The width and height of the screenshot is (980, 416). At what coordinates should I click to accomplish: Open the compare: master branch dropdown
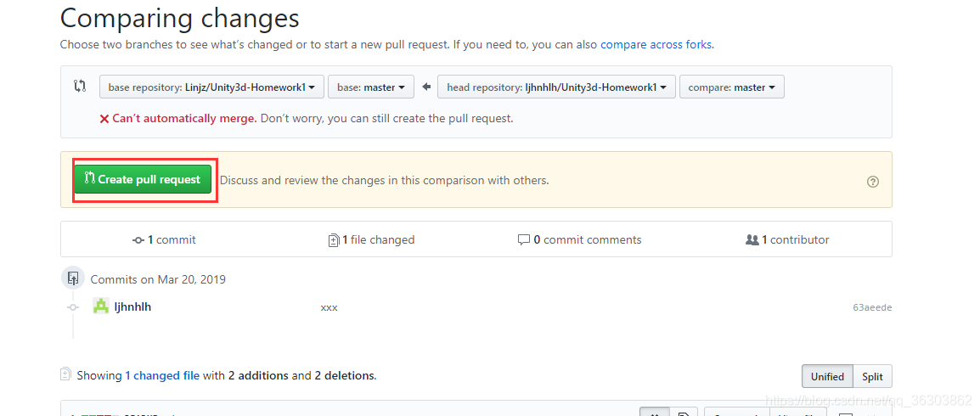[732, 87]
